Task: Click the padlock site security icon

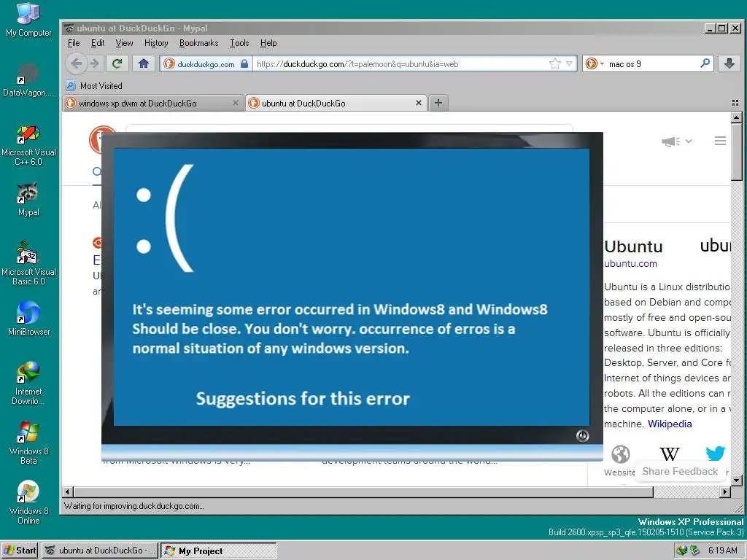Action: (244, 64)
